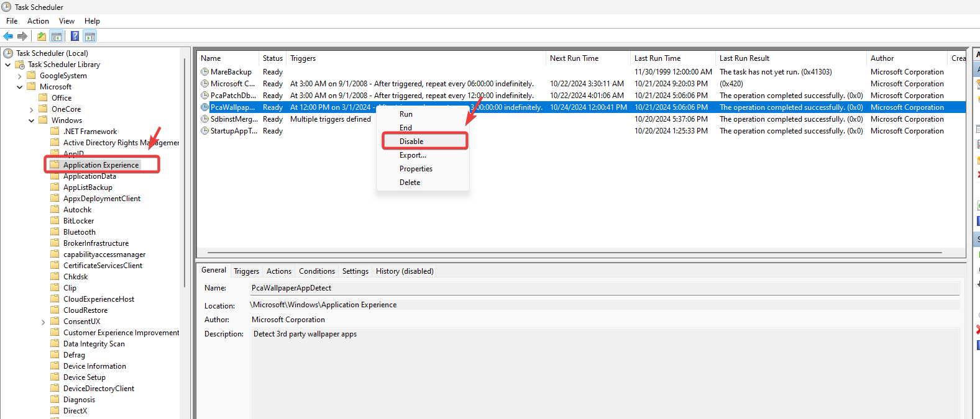
Task: Choose Run from the context menu
Action: pos(423,114)
